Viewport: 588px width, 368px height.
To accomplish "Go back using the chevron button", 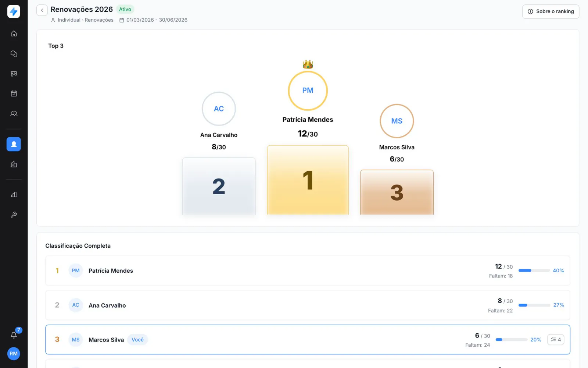I will click(42, 10).
